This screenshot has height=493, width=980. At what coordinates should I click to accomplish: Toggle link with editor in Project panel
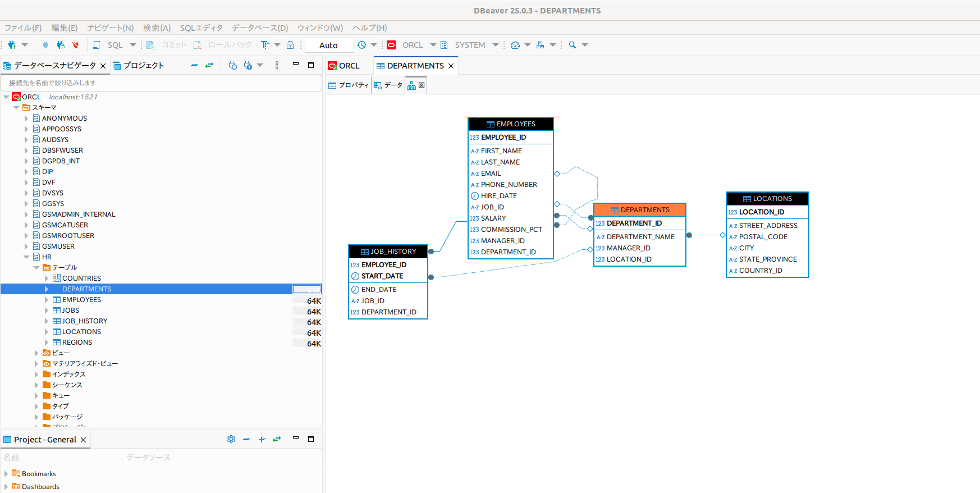click(277, 439)
